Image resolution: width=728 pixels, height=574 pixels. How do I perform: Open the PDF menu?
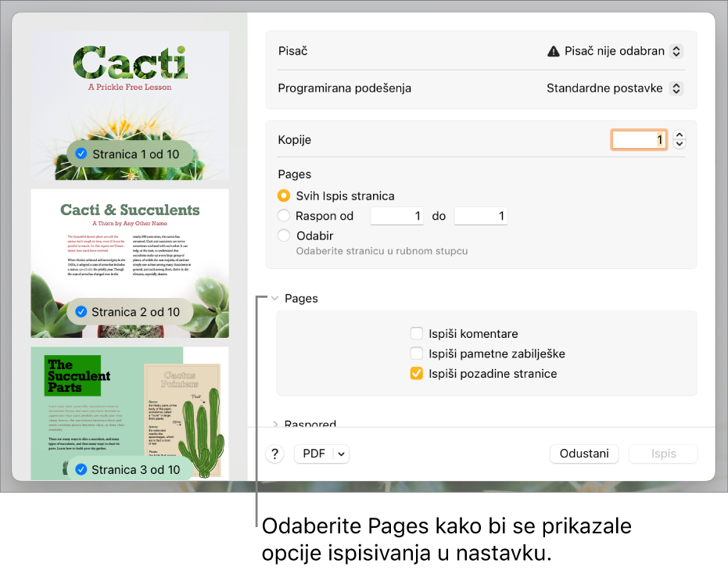pyautogui.click(x=321, y=454)
